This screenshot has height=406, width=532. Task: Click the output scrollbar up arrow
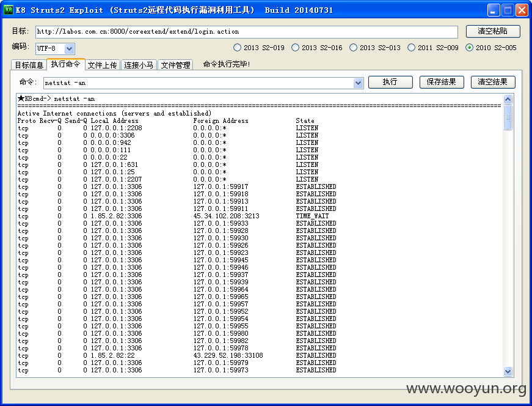pyautogui.click(x=508, y=99)
